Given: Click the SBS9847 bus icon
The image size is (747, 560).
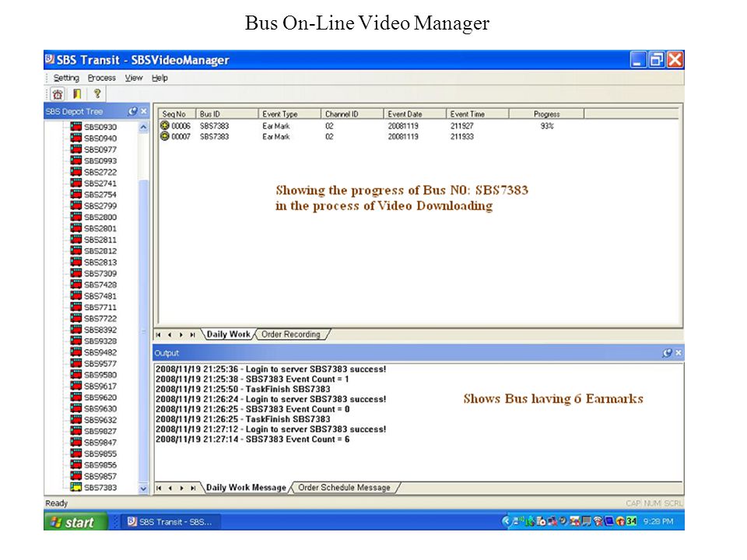Looking at the screenshot, I should click(75, 442).
